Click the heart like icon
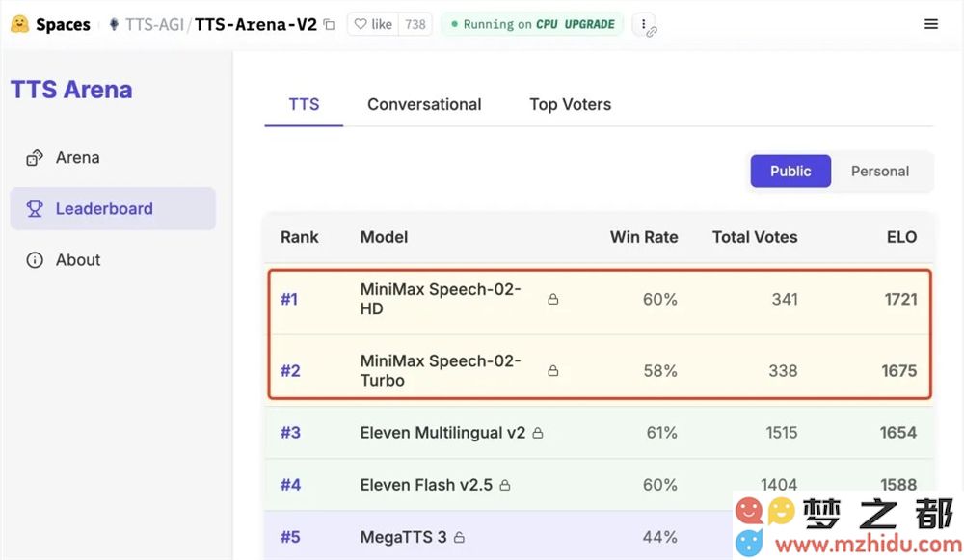Image resolution: width=964 pixels, height=560 pixels. click(361, 24)
